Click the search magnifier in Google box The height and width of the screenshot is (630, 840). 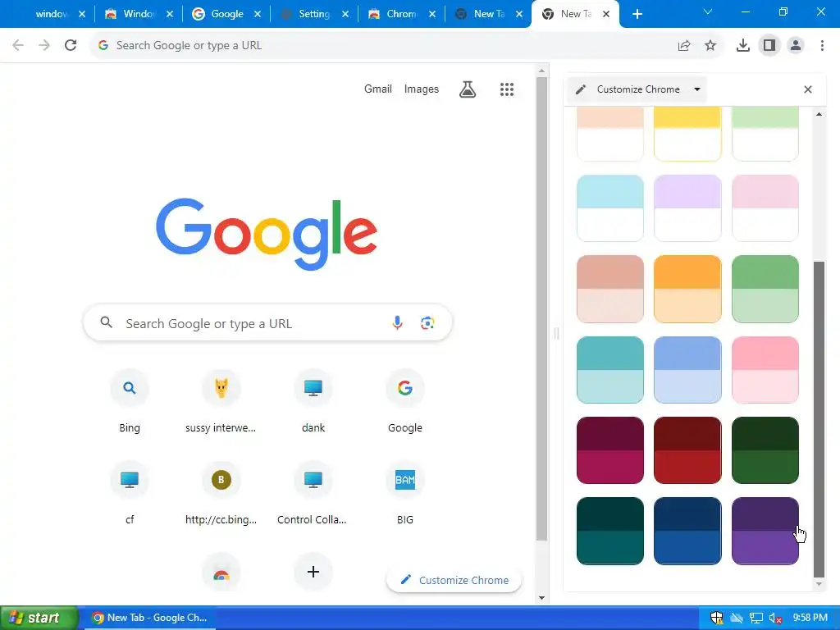pos(107,322)
